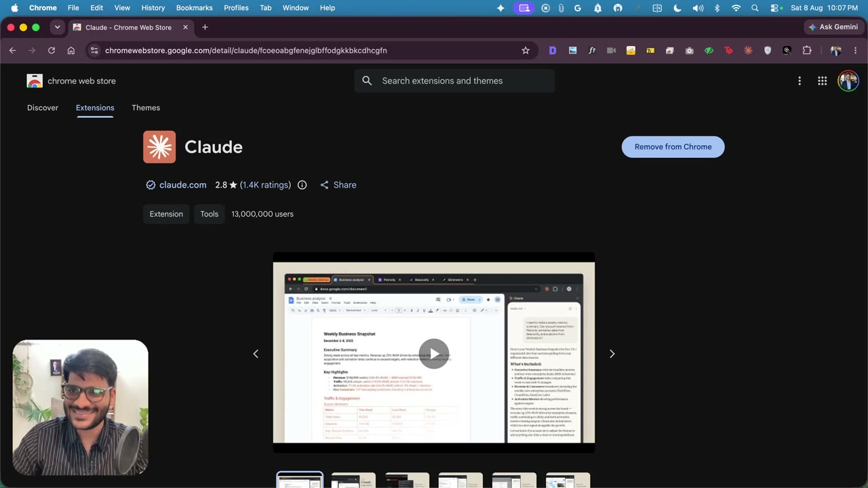Click the Claude extension logo beside the title
Image resolution: width=868 pixels, height=488 pixels.
[x=159, y=147]
